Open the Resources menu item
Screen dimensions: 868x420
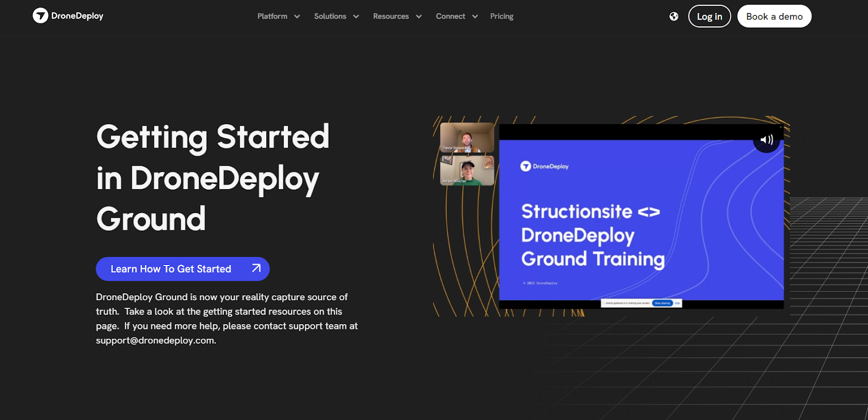point(391,16)
